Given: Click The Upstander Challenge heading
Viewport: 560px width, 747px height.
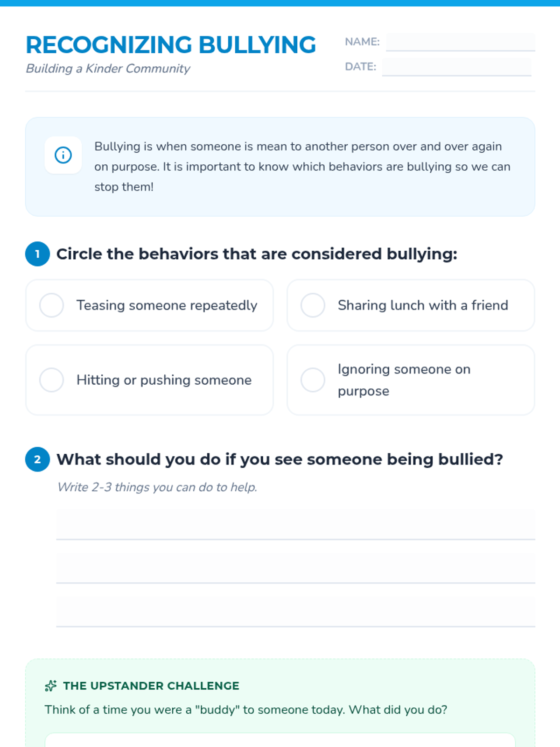Looking at the screenshot, I should 151,686.
